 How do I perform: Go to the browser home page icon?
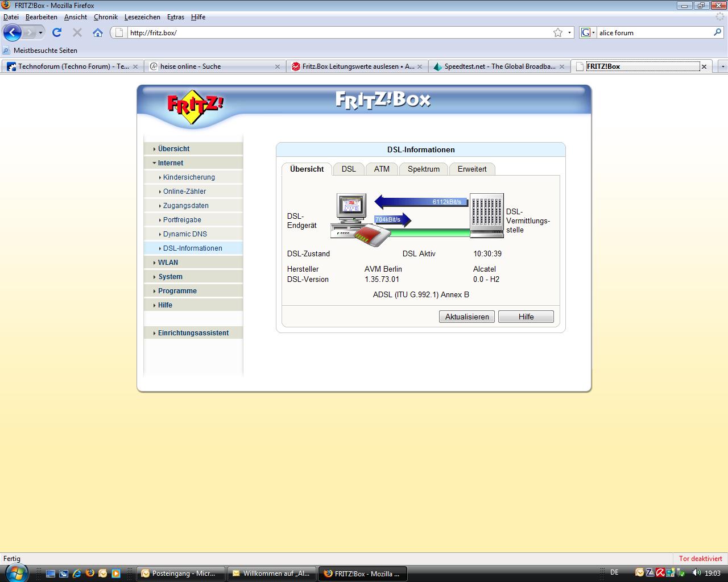98,32
